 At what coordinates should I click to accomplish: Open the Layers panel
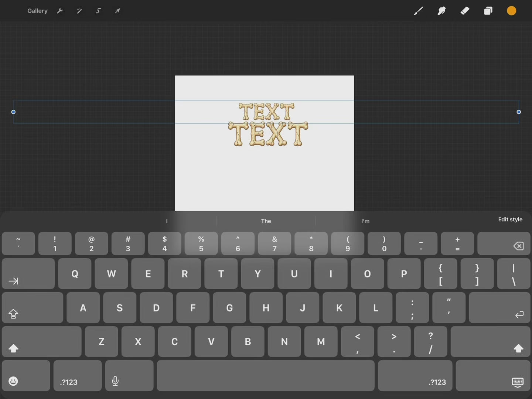[x=488, y=11]
